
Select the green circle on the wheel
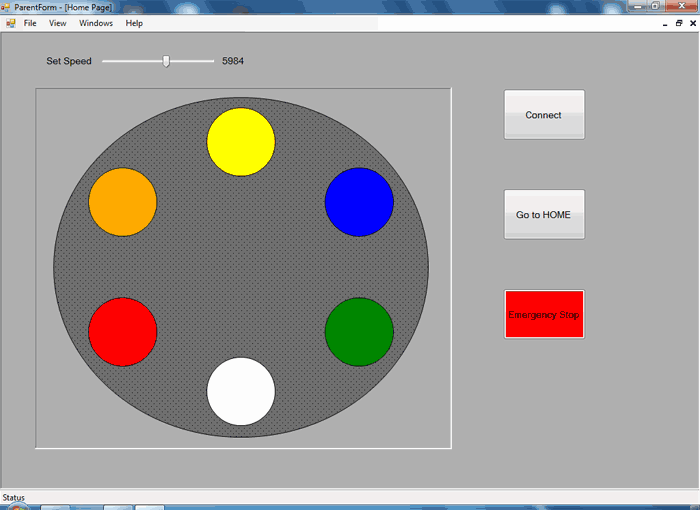click(x=359, y=332)
